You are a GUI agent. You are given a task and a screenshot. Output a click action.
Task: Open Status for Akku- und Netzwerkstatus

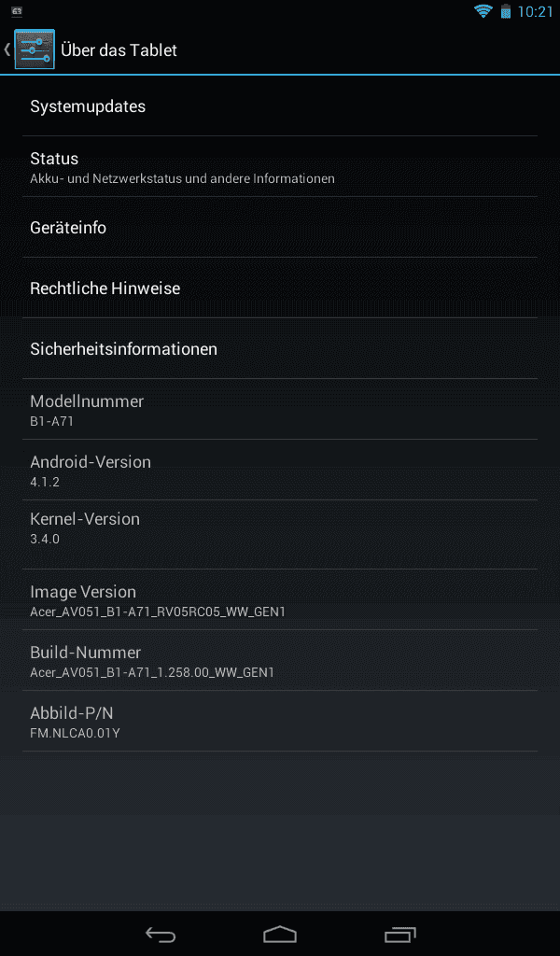(x=280, y=166)
